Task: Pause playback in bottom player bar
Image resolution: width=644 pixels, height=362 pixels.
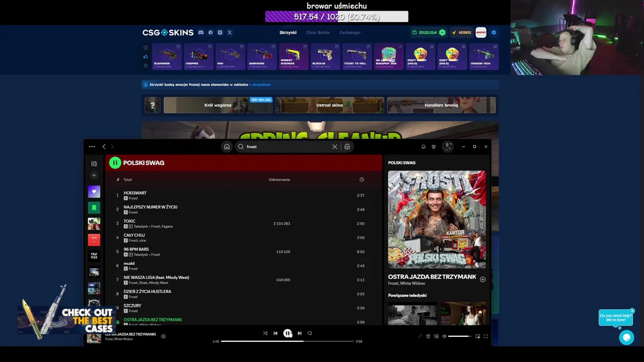Action: coord(287,333)
